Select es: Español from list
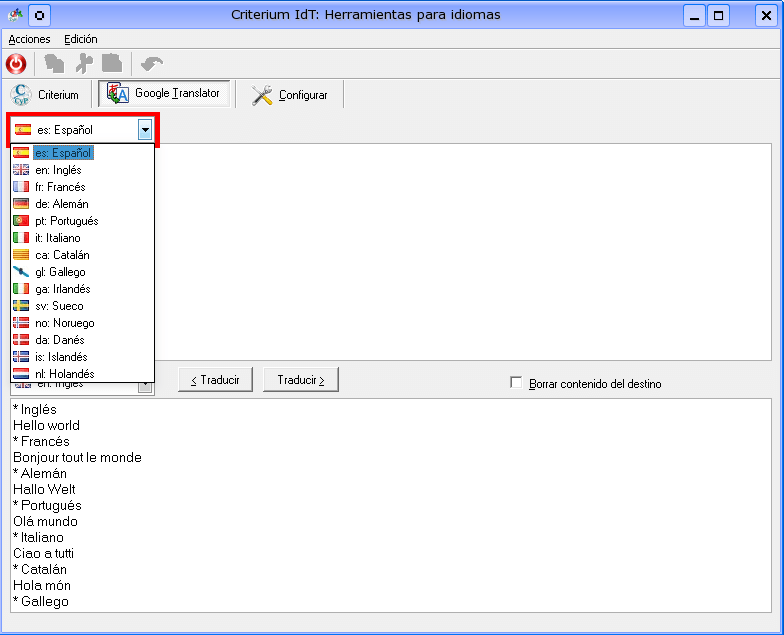This screenshot has height=635, width=784. point(82,152)
